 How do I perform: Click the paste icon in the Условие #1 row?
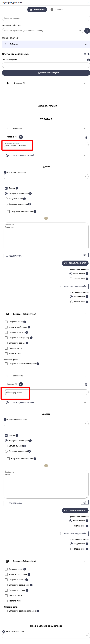pyautogui.click(x=86, y=137)
